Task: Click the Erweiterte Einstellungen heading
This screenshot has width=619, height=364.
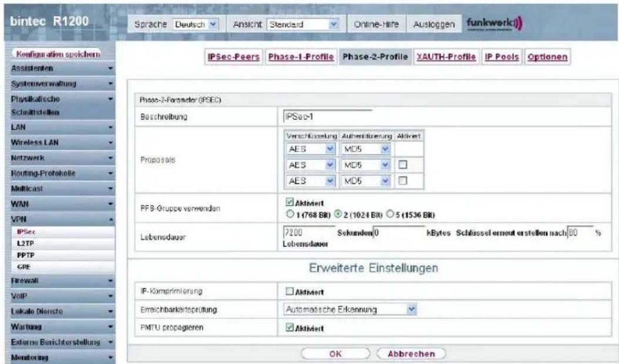Action: (373, 268)
